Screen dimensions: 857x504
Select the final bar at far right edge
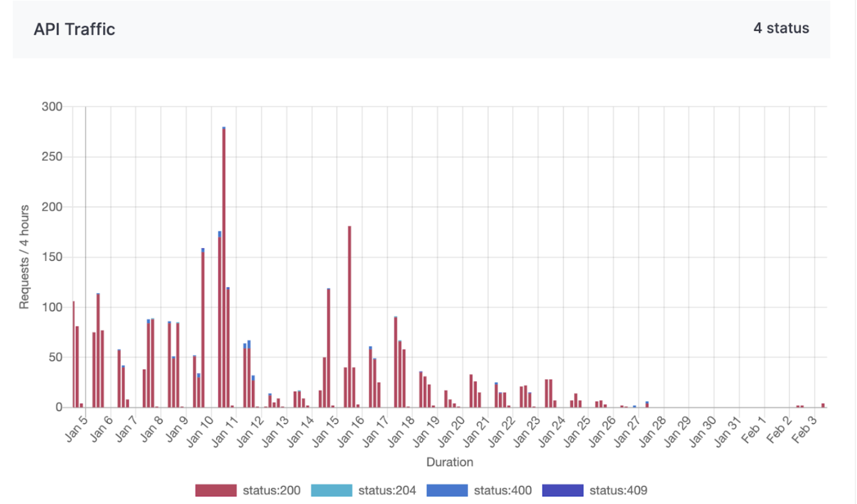click(x=823, y=405)
